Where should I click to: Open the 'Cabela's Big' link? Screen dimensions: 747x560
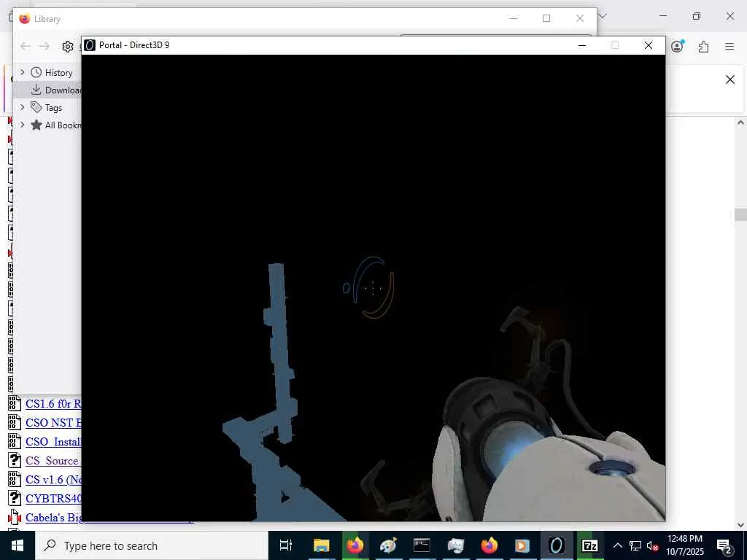53,518
